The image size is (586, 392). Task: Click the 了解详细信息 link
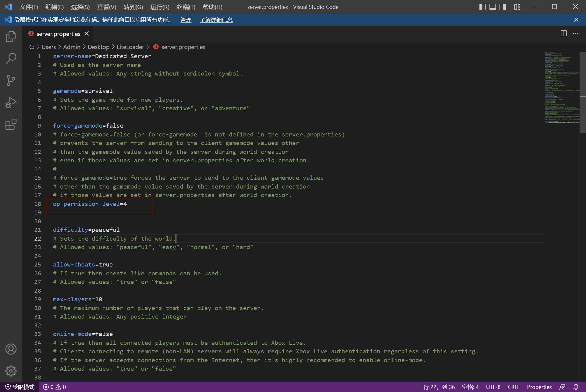[x=216, y=20]
